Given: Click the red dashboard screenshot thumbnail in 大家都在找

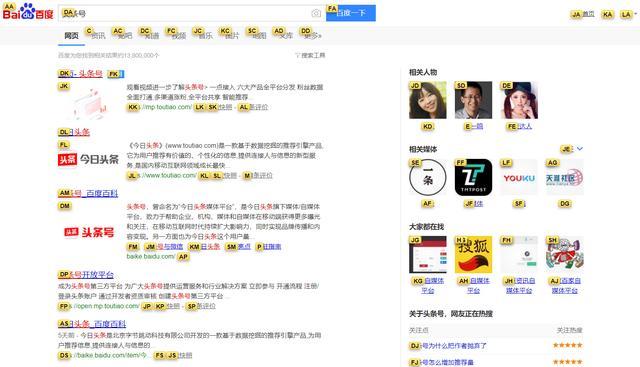Looking at the screenshot, I should (428, 254).
